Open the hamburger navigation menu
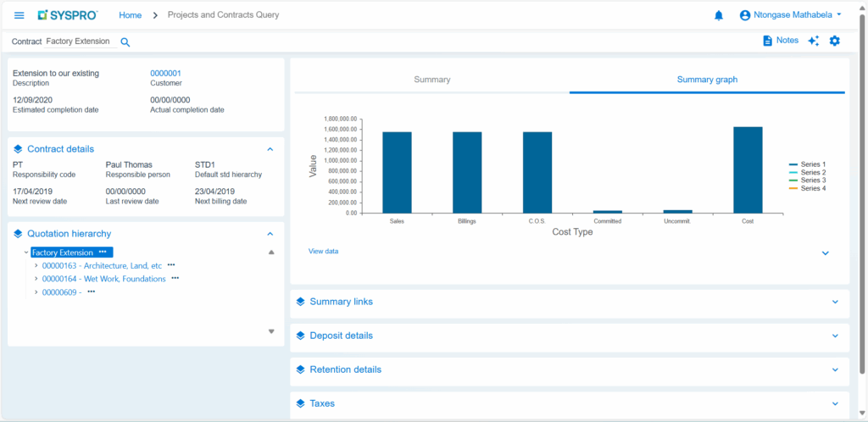Image resolution: width=868 pixels, height=422 pixels. [19, 15]
